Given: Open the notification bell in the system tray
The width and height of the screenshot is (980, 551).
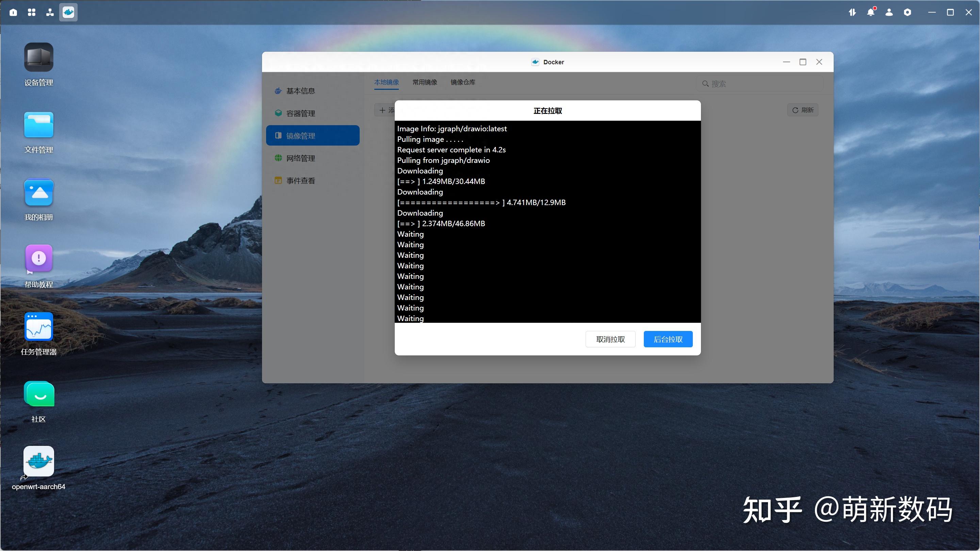Looking at the screenshot, I should (871, 12).
